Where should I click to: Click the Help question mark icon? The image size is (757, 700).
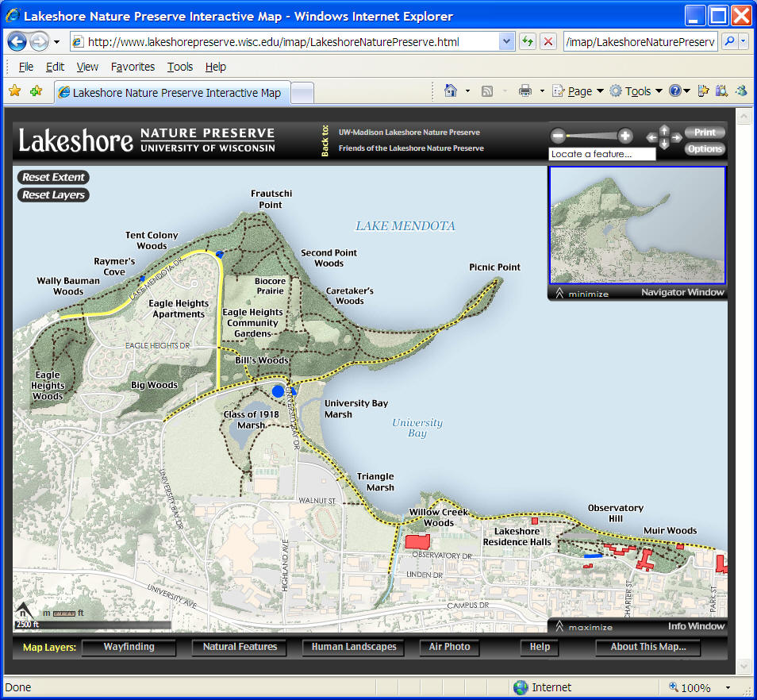675,90
